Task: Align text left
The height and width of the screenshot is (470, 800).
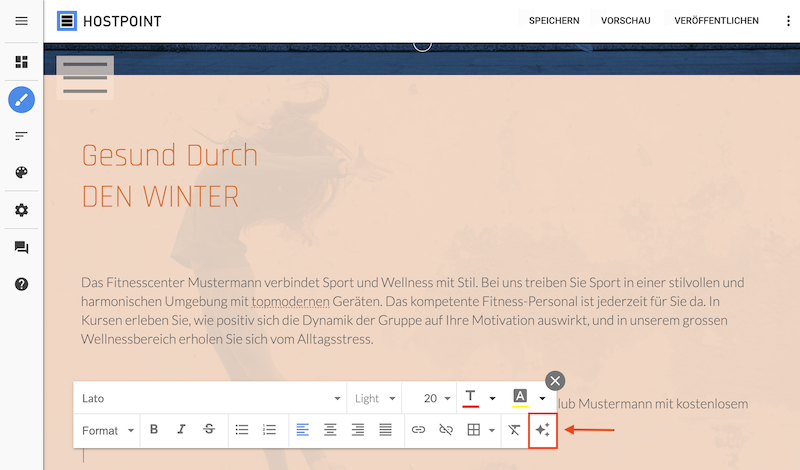Action: (303, 430)
